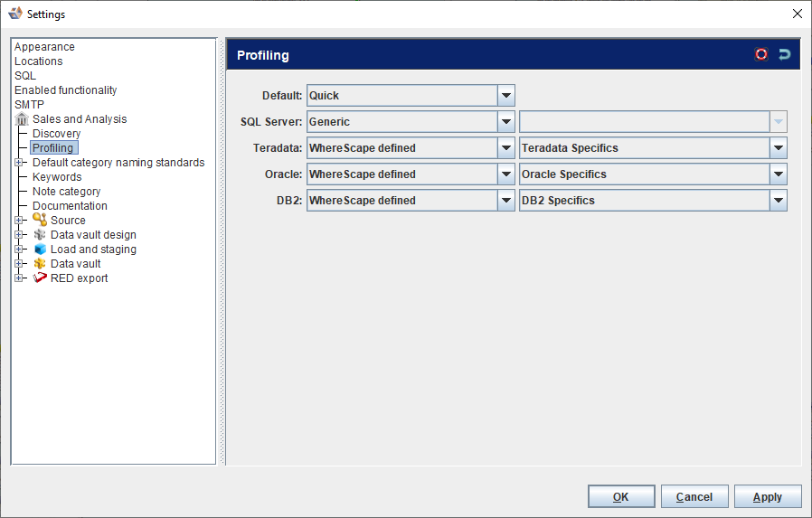812x518 pixels.
Task: Click the RED export icon
Action: pos(40,278)
